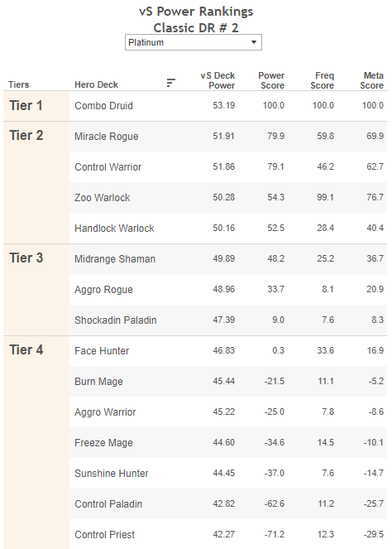This screenshot has width=392, height=549.
Task: Click the dropdown arrow in Platinum selector
Action: (x=254, y=42)
